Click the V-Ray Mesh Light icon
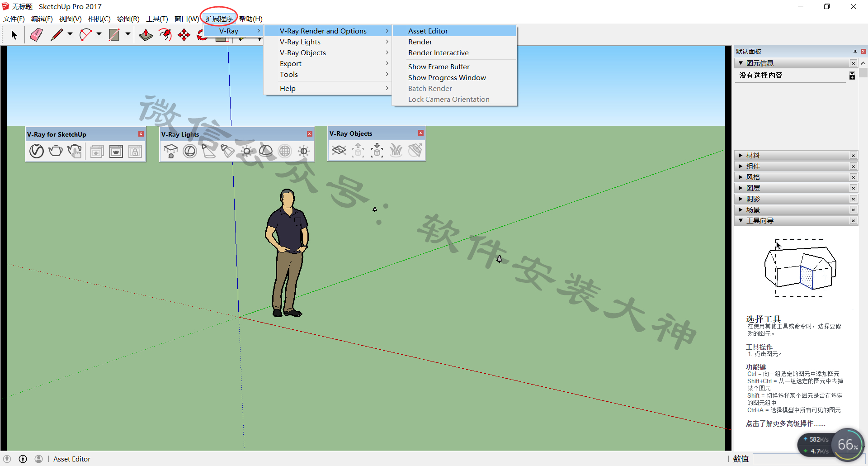868x466 pixels. (285, 151)
